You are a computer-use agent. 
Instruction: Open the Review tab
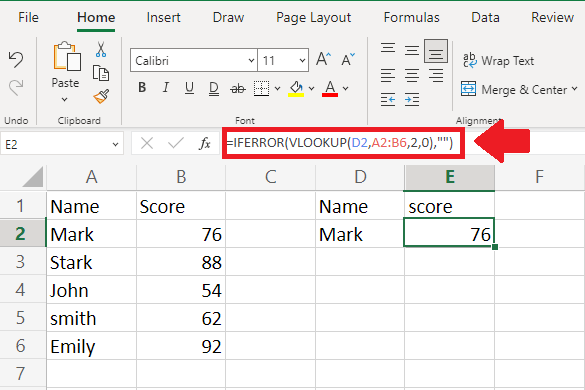pyautogui.click(x=552, y=17)
